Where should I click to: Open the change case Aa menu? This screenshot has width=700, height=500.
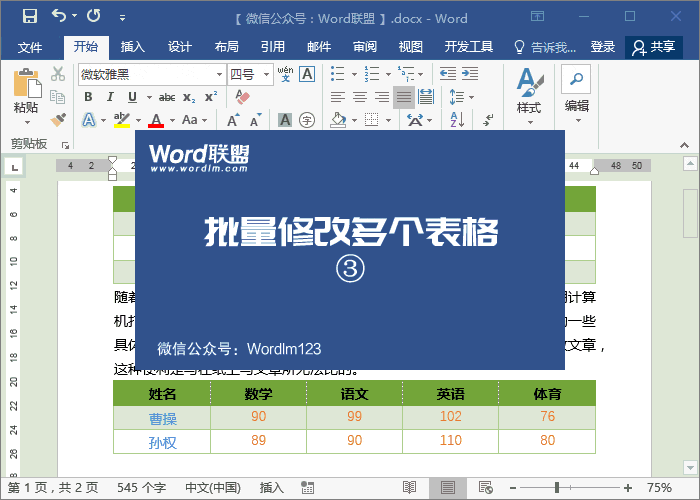[x=195, y=120]
